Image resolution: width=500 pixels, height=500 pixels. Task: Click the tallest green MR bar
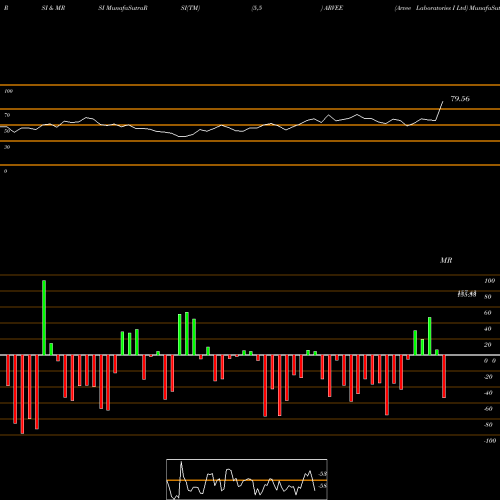click(44, 318)
